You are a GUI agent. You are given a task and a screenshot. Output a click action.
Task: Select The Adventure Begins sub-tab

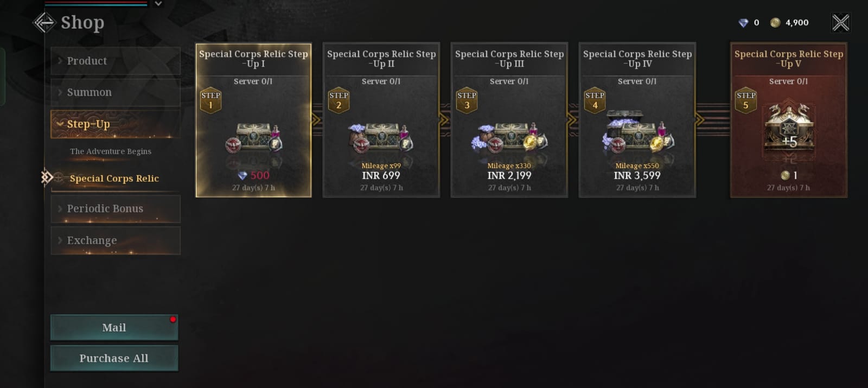pyautogui.click(x=111, y=151)
